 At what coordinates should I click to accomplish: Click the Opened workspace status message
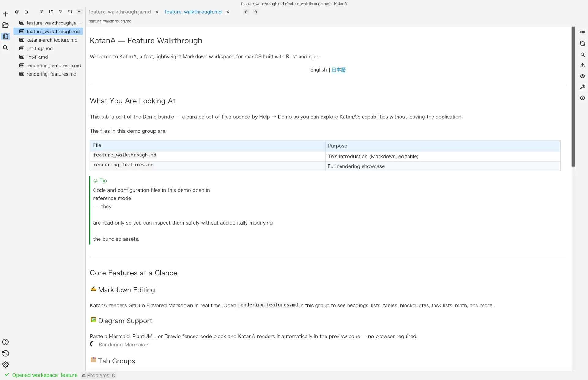45,375
